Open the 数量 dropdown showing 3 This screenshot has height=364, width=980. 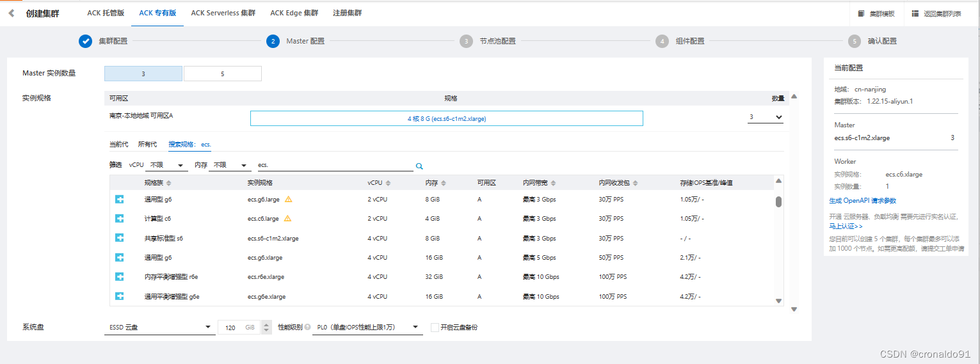tap(766, 117)
